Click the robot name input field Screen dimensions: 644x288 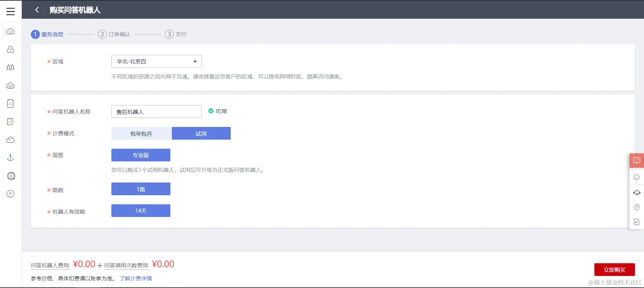point(157,112)
